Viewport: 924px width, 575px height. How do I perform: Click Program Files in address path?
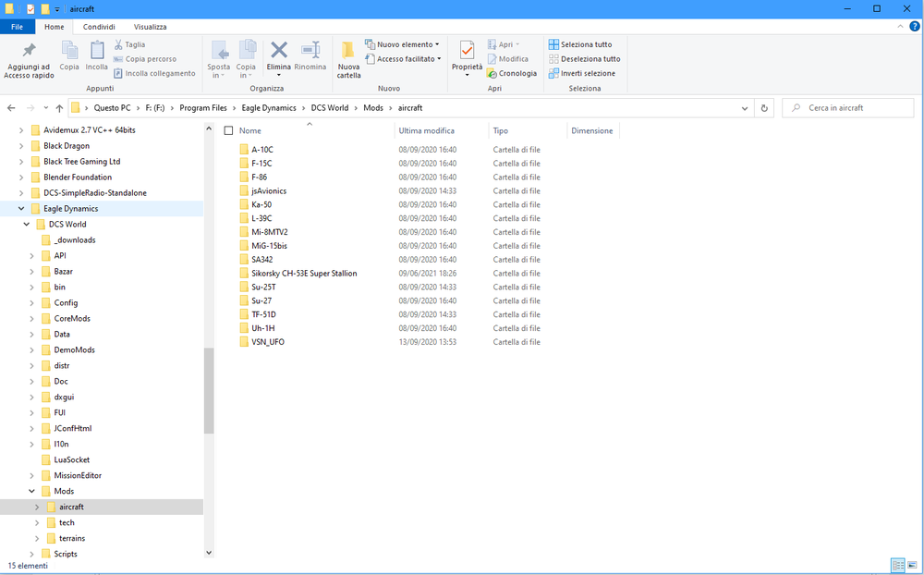point(203,108)
